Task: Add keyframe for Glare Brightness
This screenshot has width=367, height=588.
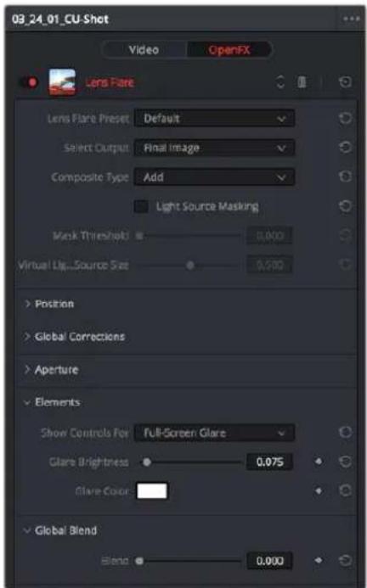Action: click(319, 462)
